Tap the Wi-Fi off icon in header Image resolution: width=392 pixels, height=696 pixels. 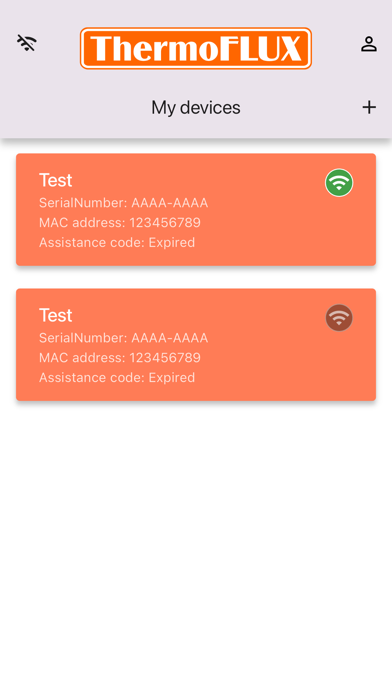[x=27, y=43]
